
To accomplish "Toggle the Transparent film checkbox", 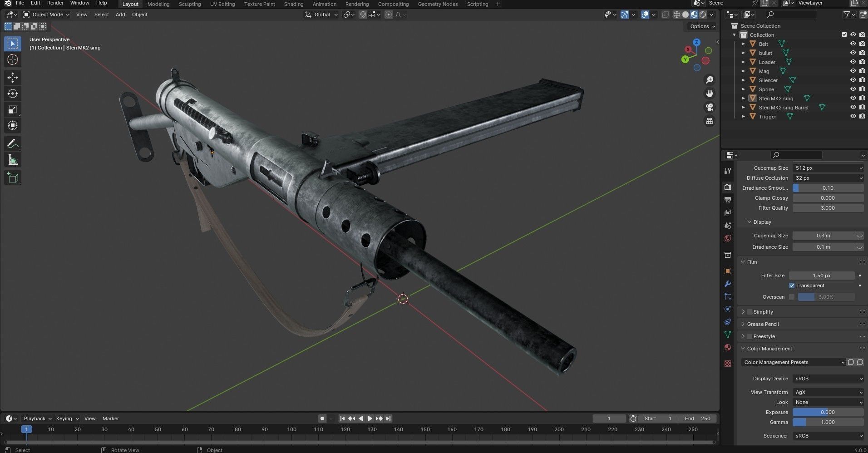I will pyautogui.click(x=792, y=286).
